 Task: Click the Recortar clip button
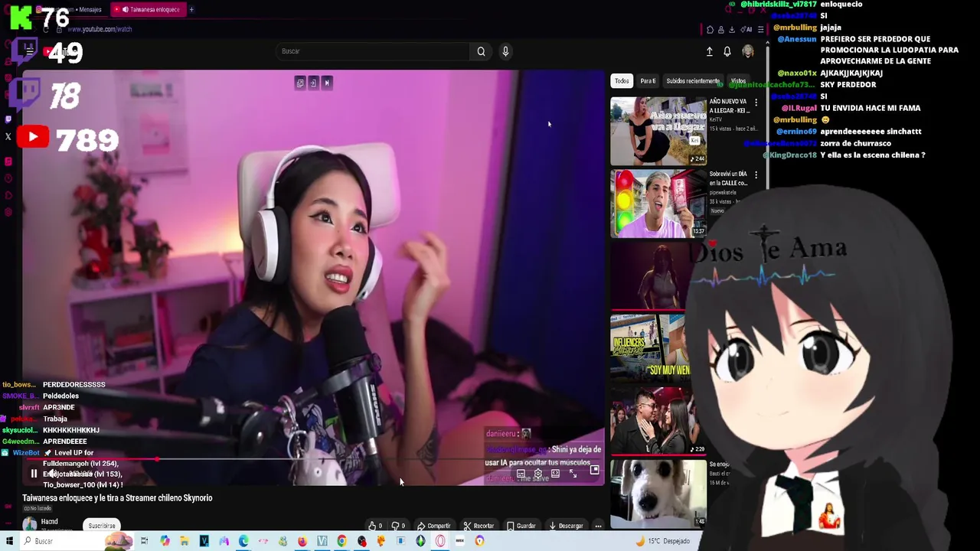(x=479, y=526)
